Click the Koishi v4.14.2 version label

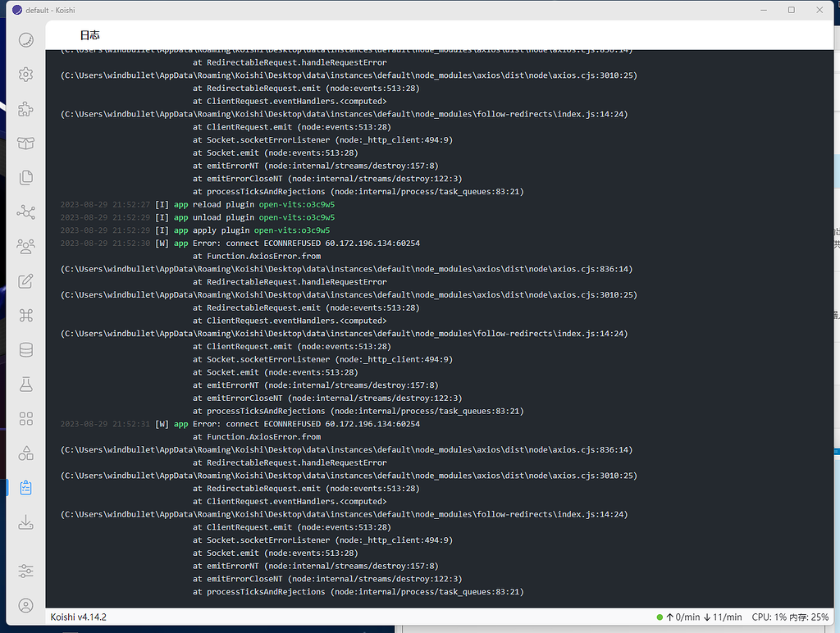(78, 617)
